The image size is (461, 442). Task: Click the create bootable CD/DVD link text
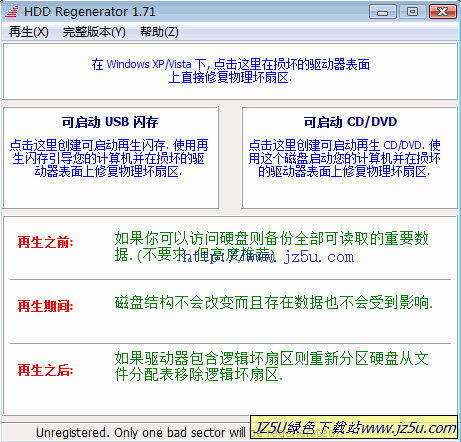(x=344, y=158)
